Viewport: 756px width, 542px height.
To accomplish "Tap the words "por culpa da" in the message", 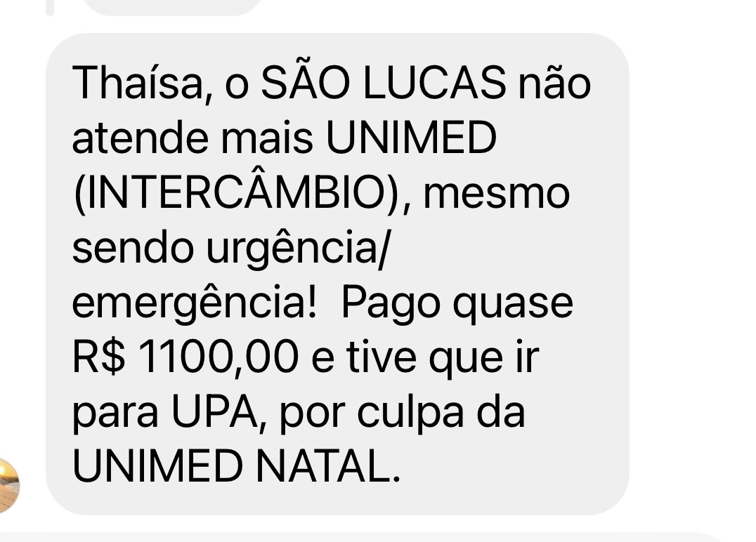I will [402, 412].
